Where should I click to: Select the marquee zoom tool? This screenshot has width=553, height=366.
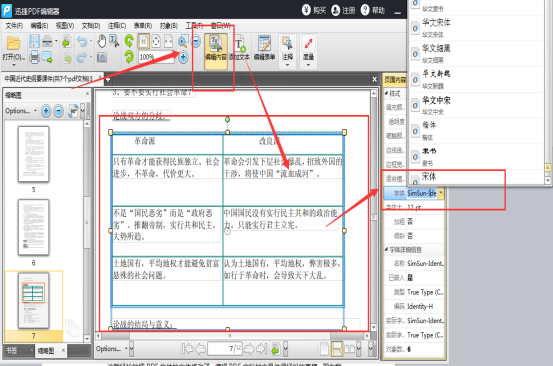[183, 41]
